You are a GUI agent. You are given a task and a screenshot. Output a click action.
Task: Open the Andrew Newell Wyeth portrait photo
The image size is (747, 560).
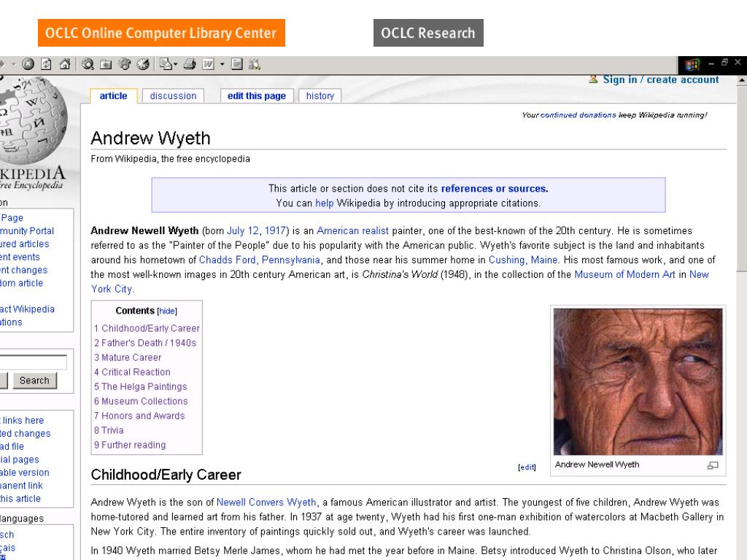[x=638, y=381]
